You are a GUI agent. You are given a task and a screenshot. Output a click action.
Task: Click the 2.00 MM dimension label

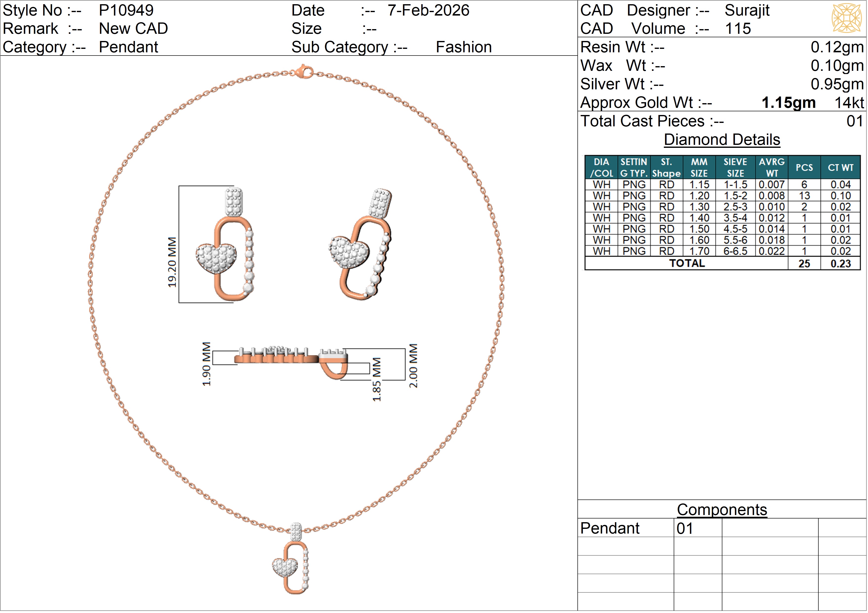click(414, 365)
